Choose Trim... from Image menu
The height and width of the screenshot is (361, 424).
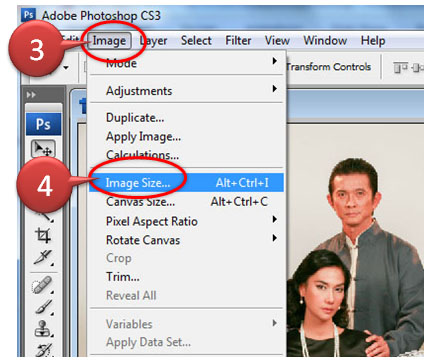[x=186, y=276]
